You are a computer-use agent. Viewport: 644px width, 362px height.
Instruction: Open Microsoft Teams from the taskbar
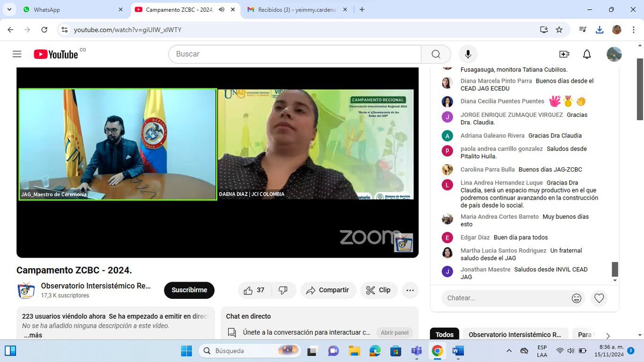click(x=416, y=351)
